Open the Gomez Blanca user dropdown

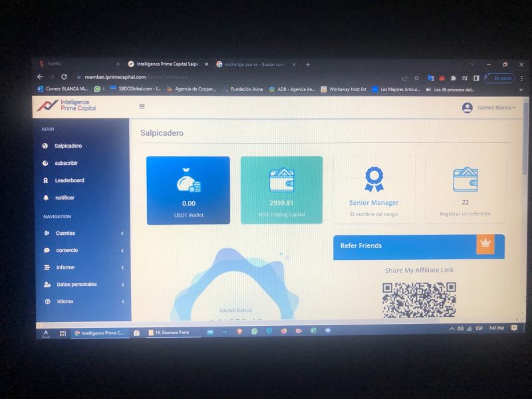(x=496, y=108)
